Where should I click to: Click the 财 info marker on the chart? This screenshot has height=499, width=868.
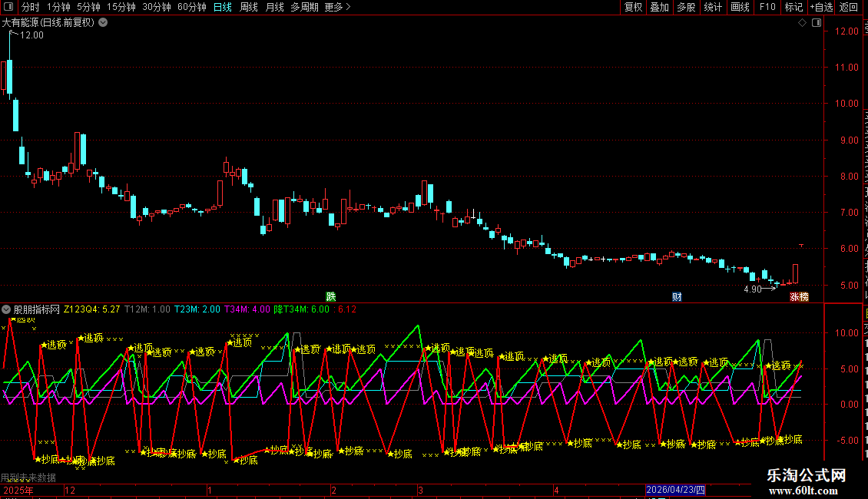677,296
